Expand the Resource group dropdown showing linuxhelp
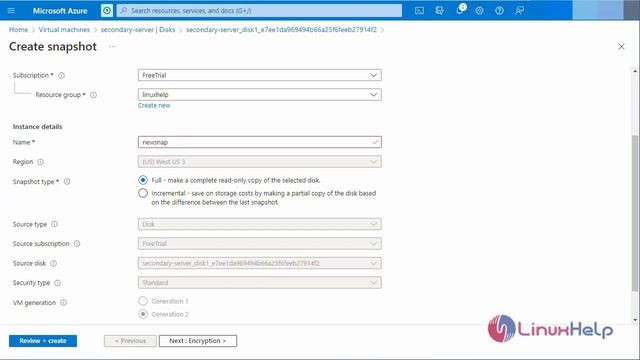 [x=260, y=95]
